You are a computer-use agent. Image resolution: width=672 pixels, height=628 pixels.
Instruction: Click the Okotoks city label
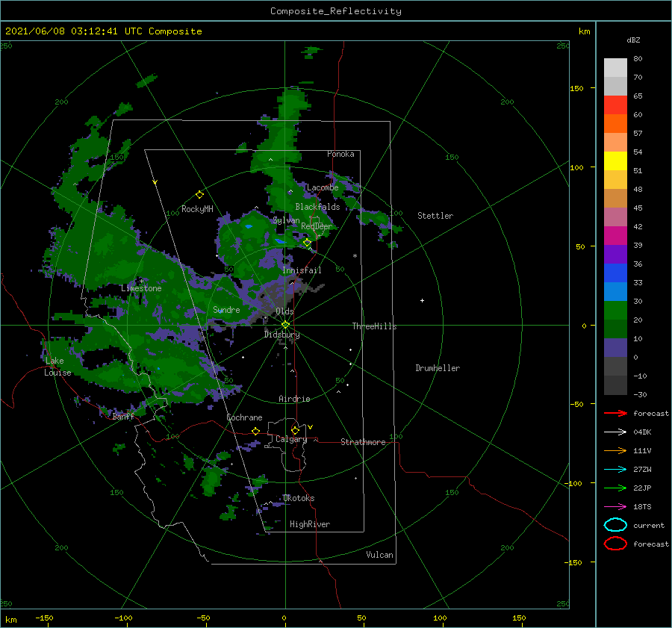pos(299,498)
